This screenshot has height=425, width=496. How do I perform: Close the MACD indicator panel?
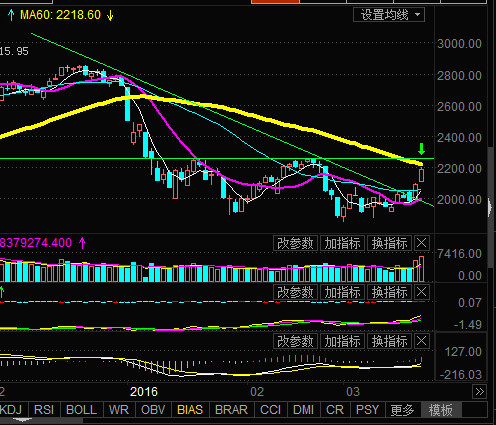click(421, 341)
